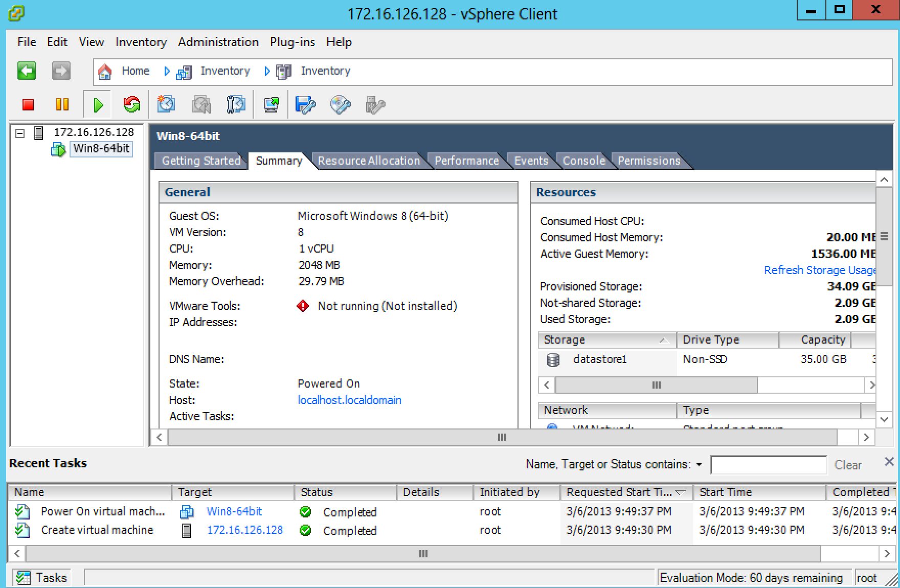Select the Win8-64bit VM in inventory tree
Viewport: 900px width, 588px height.
pyautogui.click(x=101, y=149)
